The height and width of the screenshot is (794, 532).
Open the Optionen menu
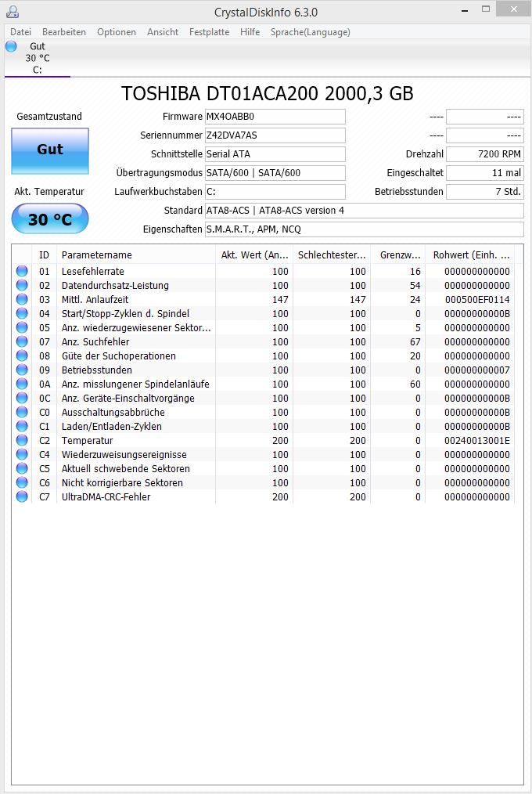117,32
